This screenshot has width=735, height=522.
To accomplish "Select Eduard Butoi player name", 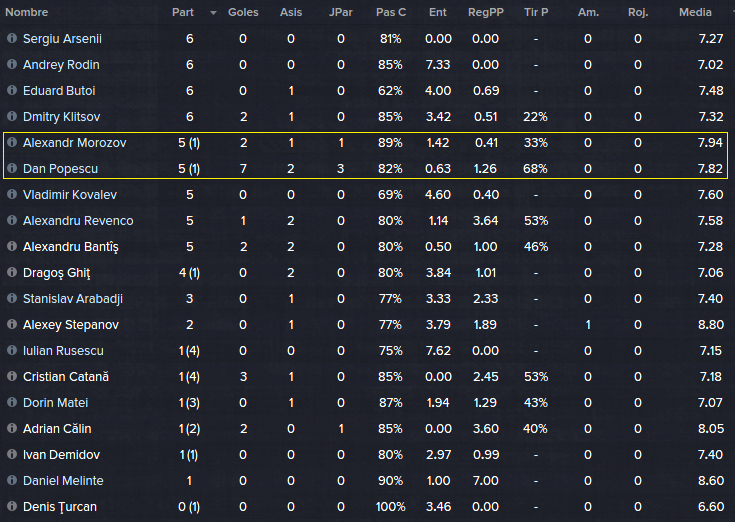I will [61, 91].
